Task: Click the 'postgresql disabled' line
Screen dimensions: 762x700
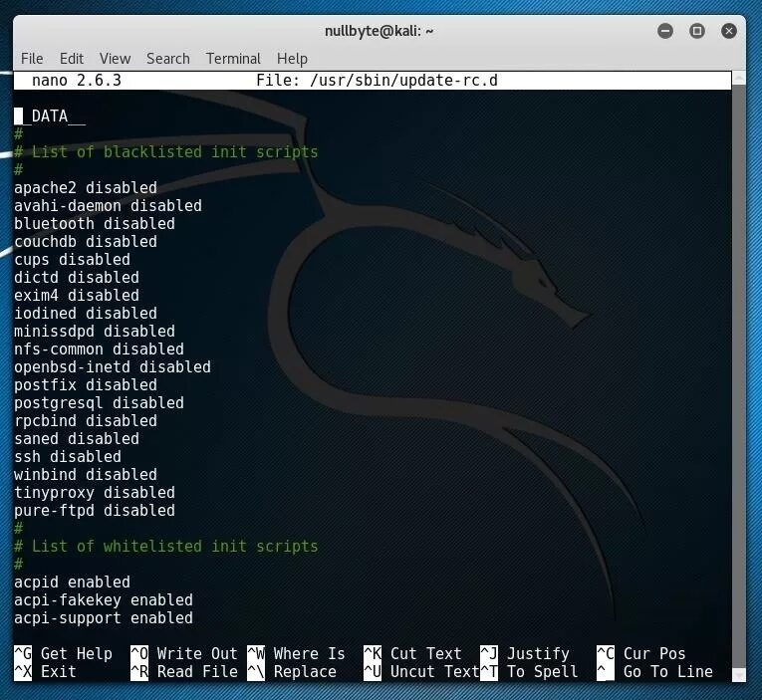Action: [x=100, y=403]
